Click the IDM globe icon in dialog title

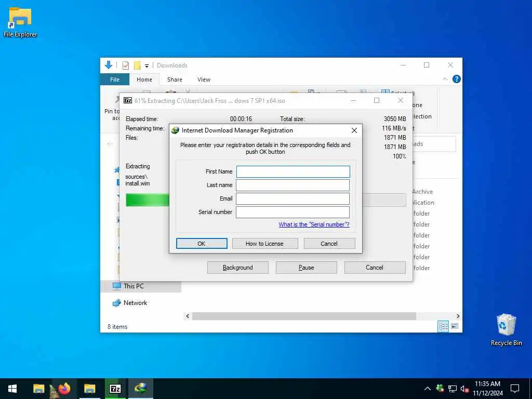pos(175,130)
